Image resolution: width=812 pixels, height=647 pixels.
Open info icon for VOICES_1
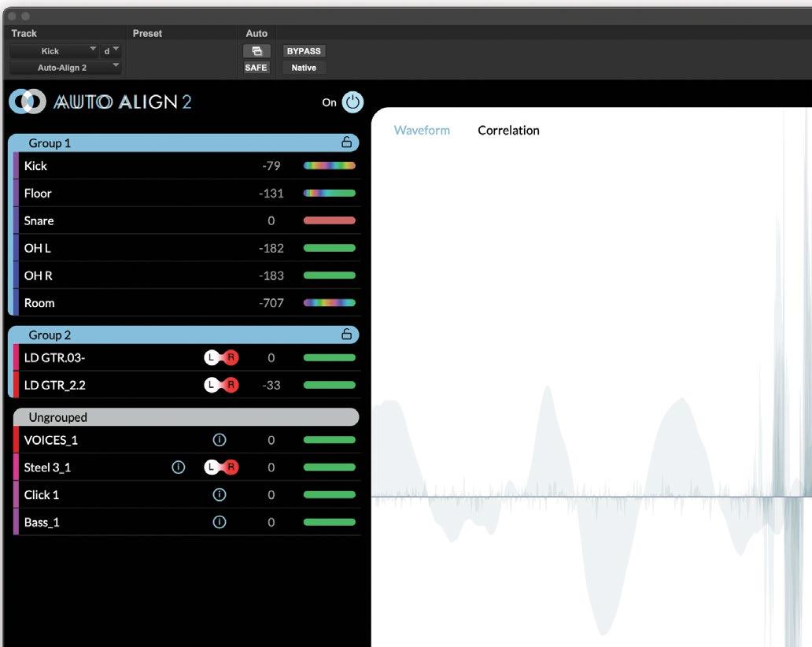[x=219, y=440]
